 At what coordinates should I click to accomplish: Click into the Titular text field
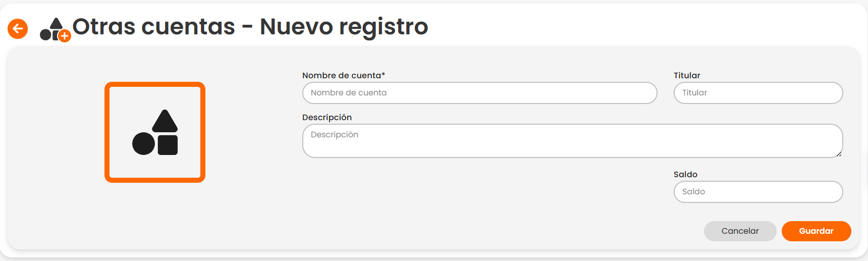click(x=758, y=93)
